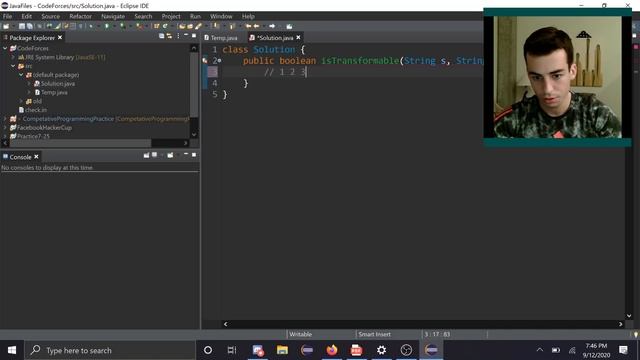Go to the previous edit location arrow

(248, 26)
